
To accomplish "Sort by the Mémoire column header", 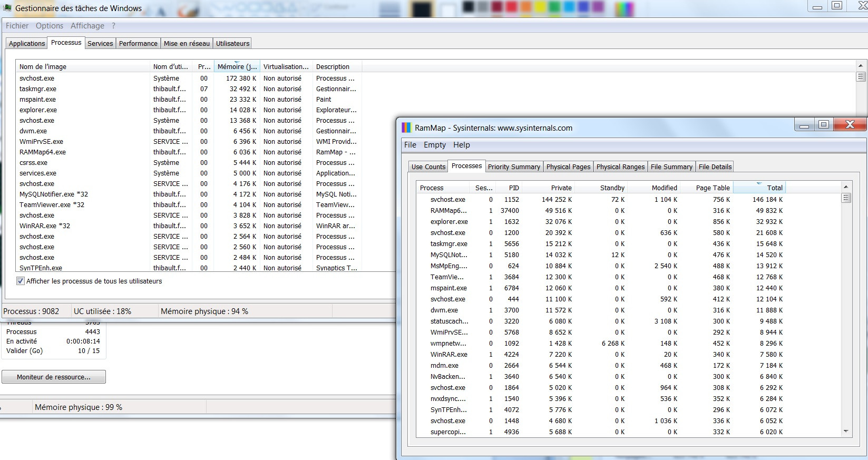I will pos(237,67).
